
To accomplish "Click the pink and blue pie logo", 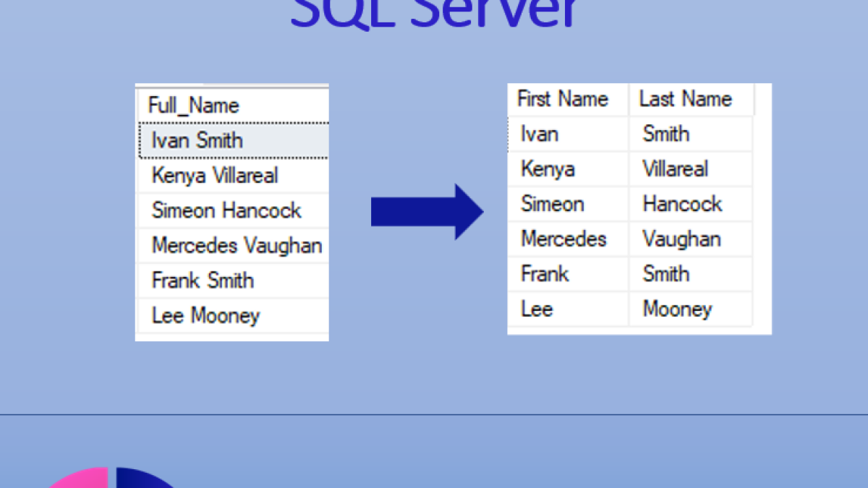I will pos(116,479).
